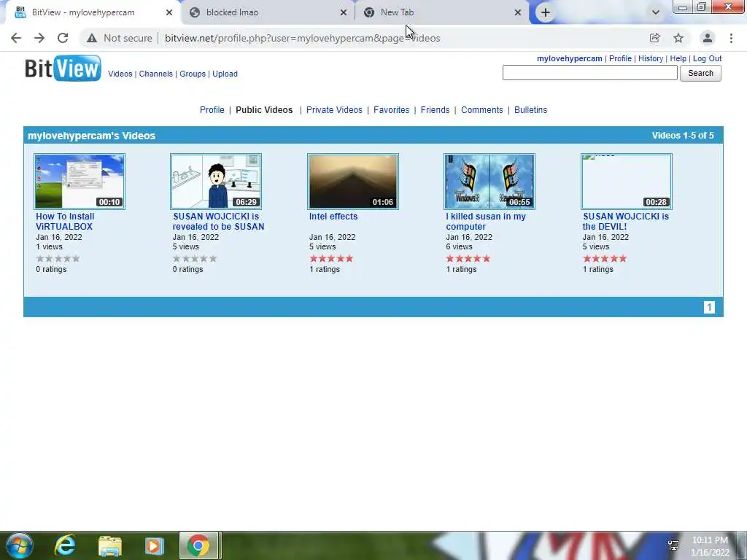Click the taskbar clock showing 10:11 PM

pos(711,546)
